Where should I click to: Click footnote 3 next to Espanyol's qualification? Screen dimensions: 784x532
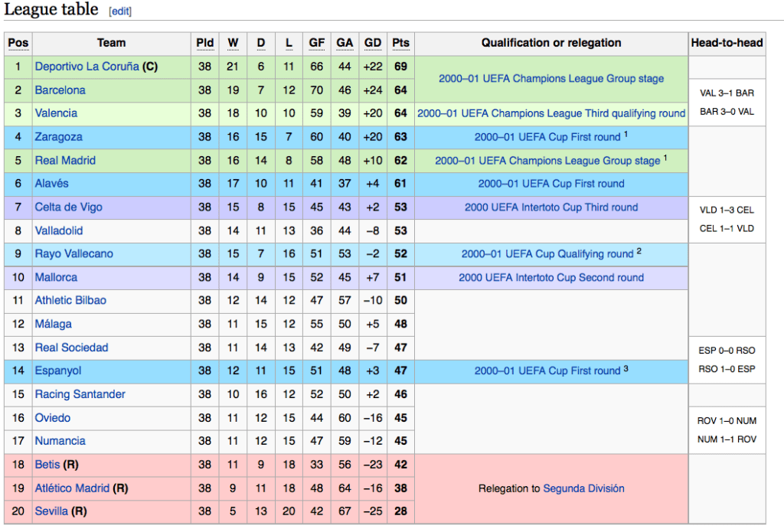(626, 369)
